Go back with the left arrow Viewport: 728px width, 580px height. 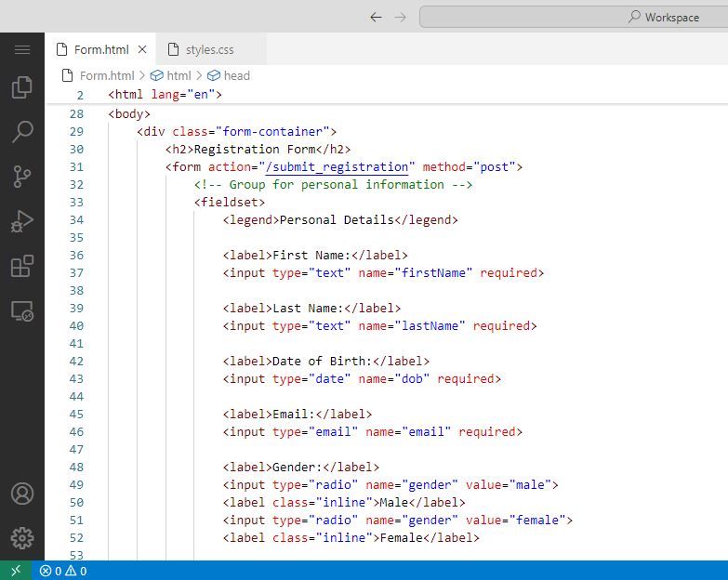[x=376, y=18]
